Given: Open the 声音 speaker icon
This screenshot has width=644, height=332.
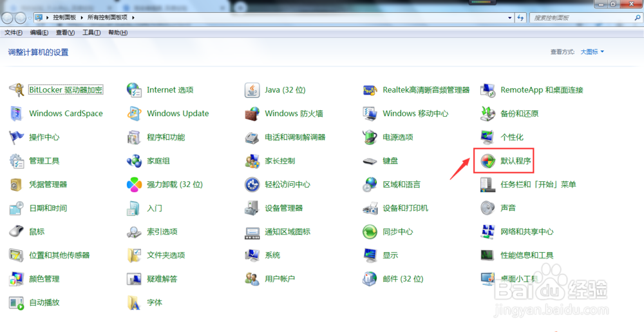Looking at the screenshot, I should tap(488, 208).
